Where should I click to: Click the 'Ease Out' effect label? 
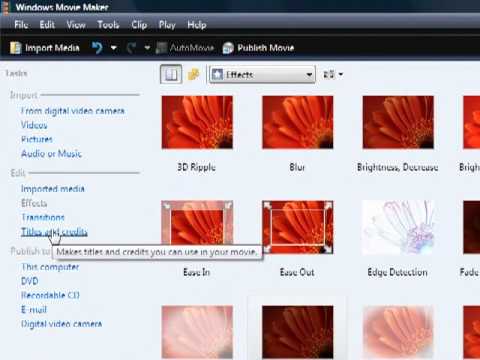pos(297,272)
